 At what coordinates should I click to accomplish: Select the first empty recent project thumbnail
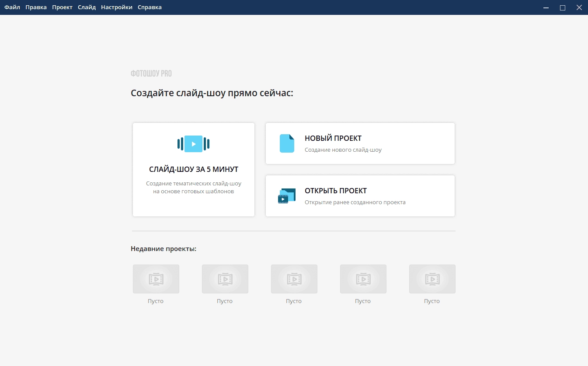point(156,279)
